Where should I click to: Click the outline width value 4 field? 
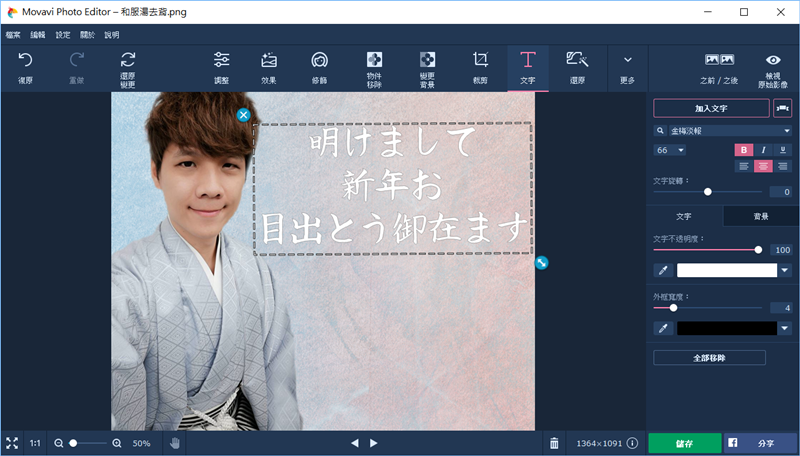(x=781, y=308)
